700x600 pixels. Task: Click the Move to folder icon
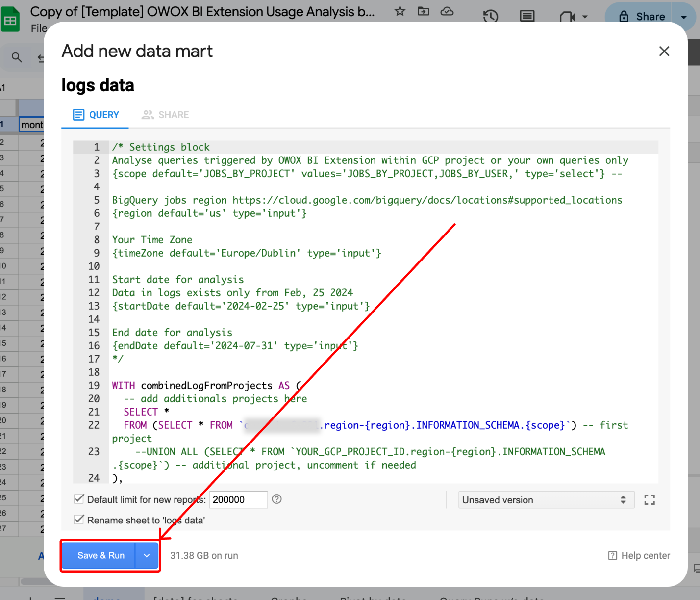[x=424, y=11]
